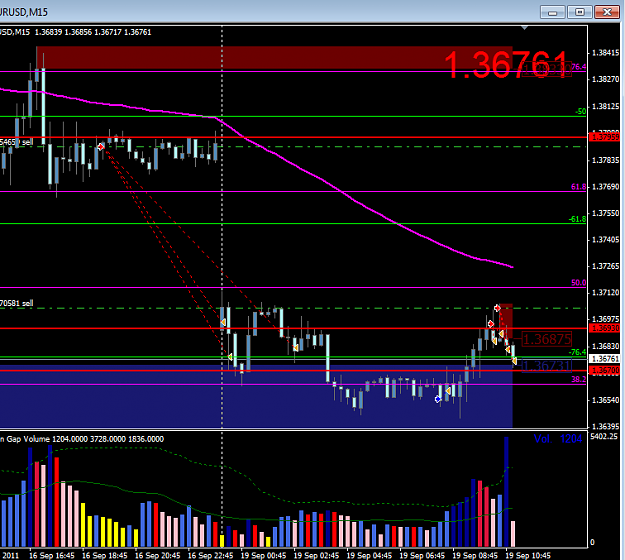Click the OHLC readout 1.36839 1.36856 1.36717 1.36761
Viewport: 625px width, 560px height.
(x=93, y=32)
